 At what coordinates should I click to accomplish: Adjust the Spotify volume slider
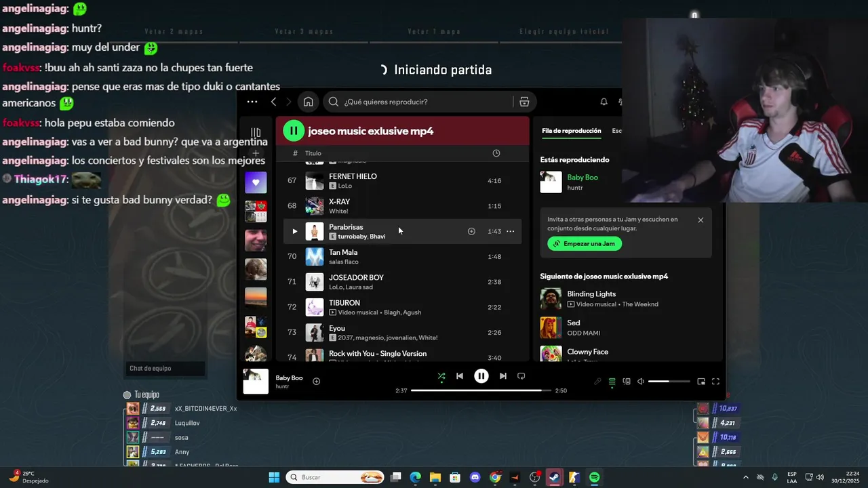pos(669,382)
